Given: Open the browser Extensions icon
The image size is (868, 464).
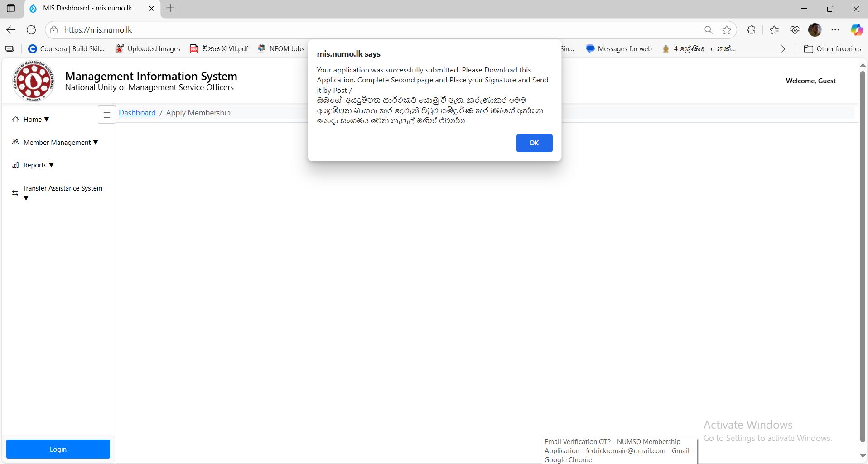Looking at the screenshot, I should [x=751, y=30].
